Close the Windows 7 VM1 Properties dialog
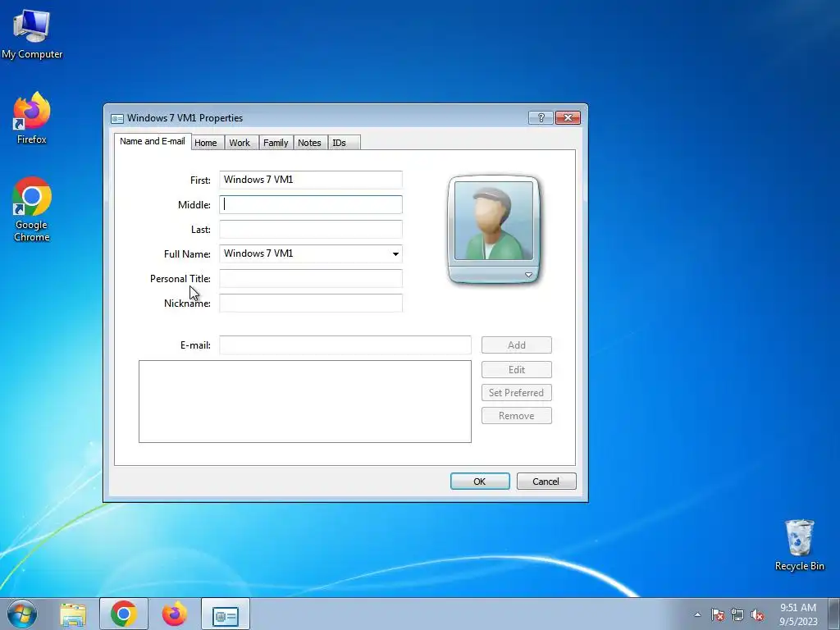 (x=568, y=117)
